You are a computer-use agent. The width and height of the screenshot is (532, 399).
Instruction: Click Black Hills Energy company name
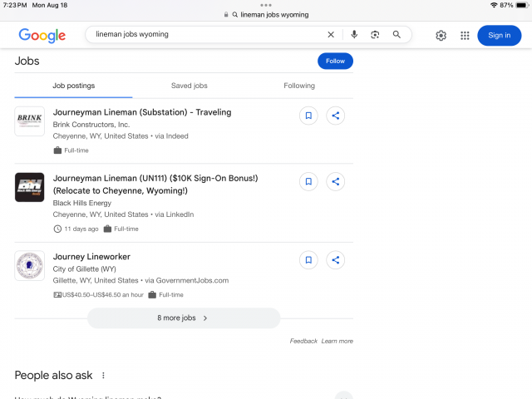coord(82,203)
